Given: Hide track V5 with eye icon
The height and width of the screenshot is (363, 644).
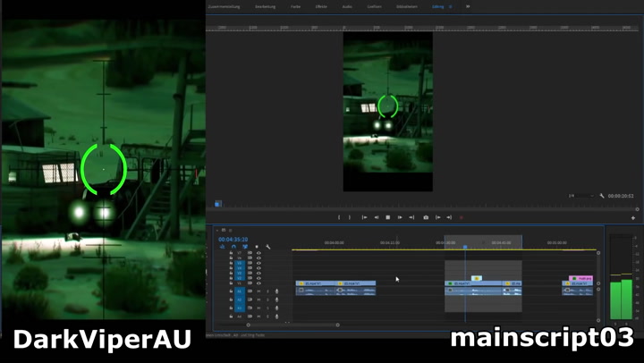Looking at the screenshot, I should click(258, 263).
